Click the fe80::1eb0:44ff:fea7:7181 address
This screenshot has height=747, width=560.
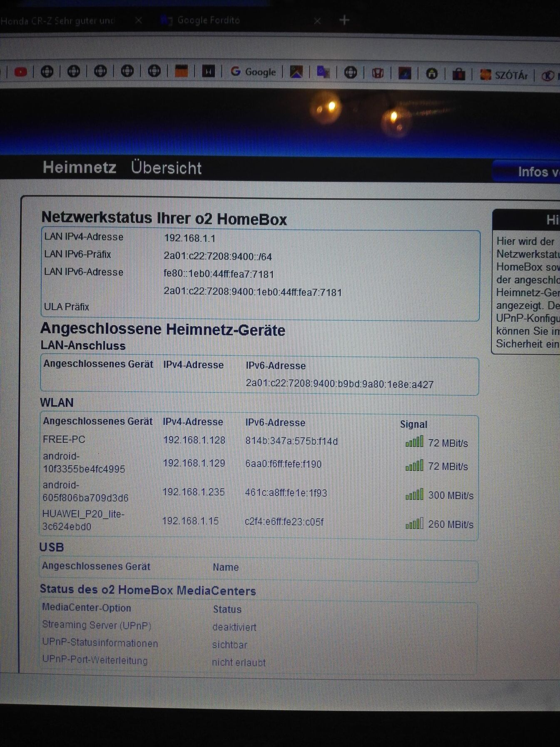click(219, 274)
